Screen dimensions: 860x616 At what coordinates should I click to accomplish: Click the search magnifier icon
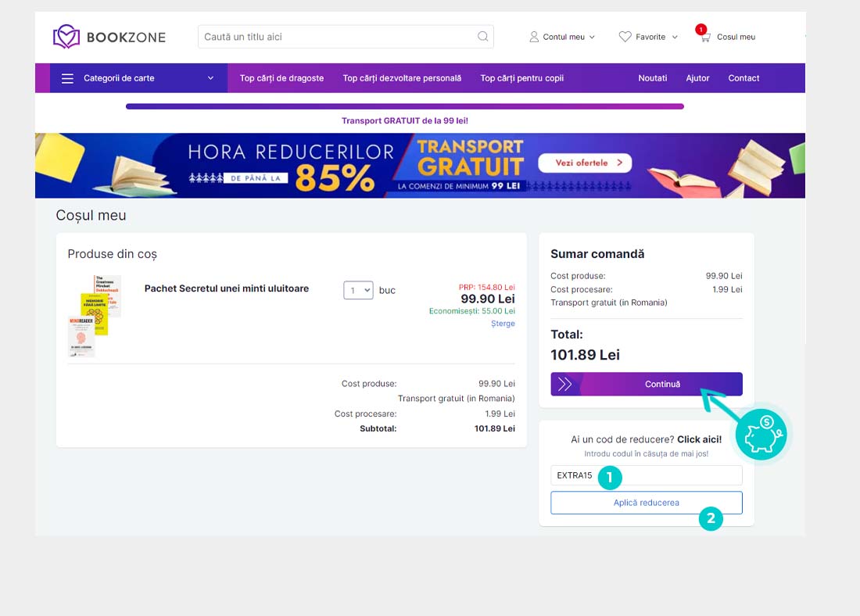pyautogui.click(x=483, y=37)
